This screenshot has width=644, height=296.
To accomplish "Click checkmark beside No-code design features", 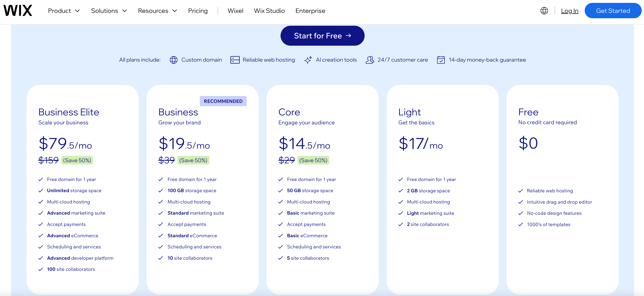I will [x=520, y=213].
